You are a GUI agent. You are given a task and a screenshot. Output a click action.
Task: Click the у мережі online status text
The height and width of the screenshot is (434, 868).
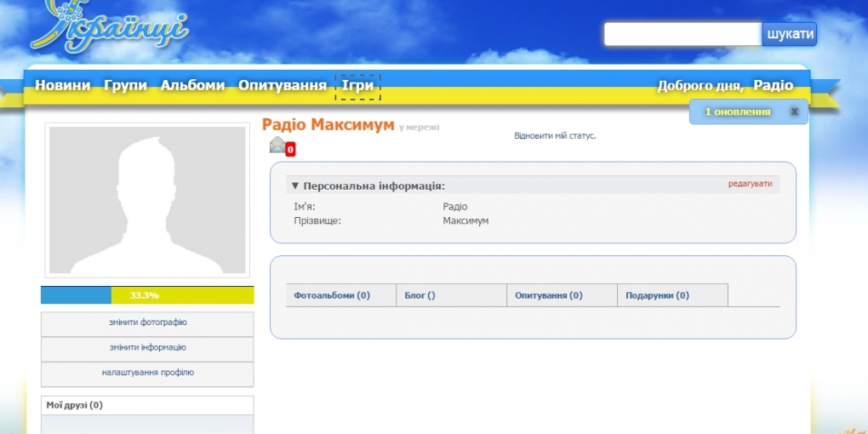(419, 128)
